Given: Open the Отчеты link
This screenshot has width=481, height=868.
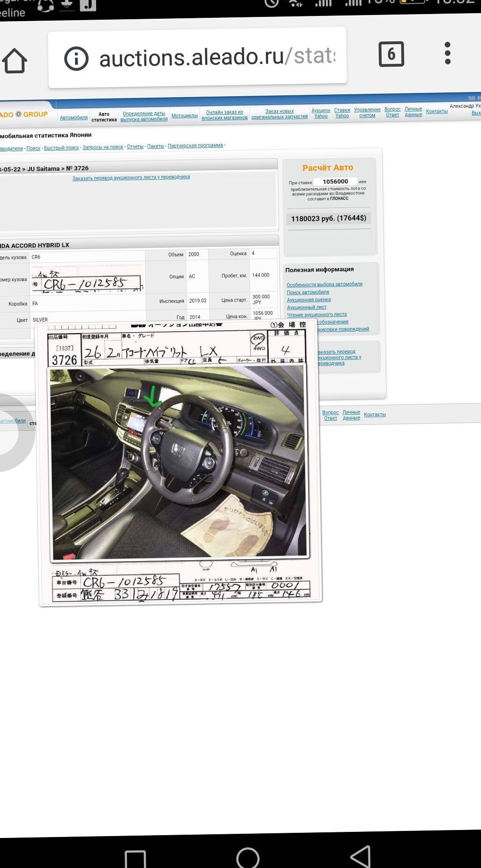Looking at the screenshot, I should (135, 146).
